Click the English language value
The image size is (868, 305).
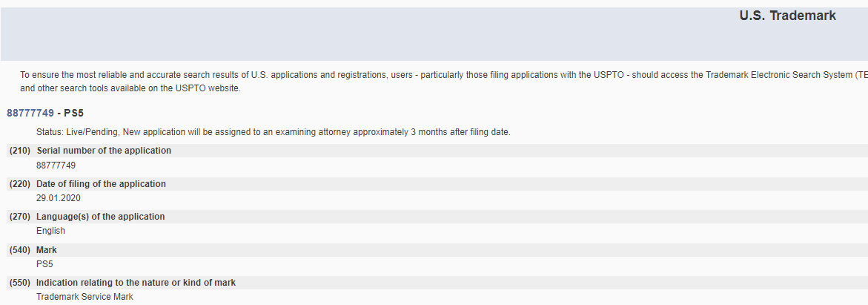tap(50, 231)
